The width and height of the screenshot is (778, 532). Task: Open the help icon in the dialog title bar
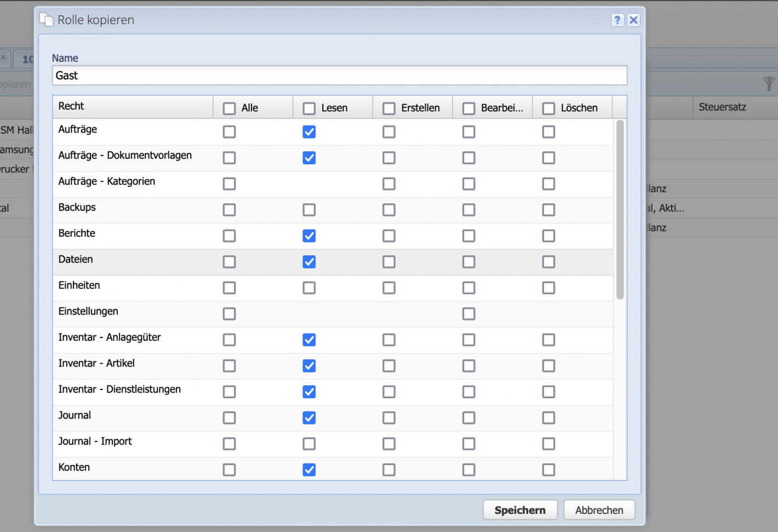pos(617,20)
